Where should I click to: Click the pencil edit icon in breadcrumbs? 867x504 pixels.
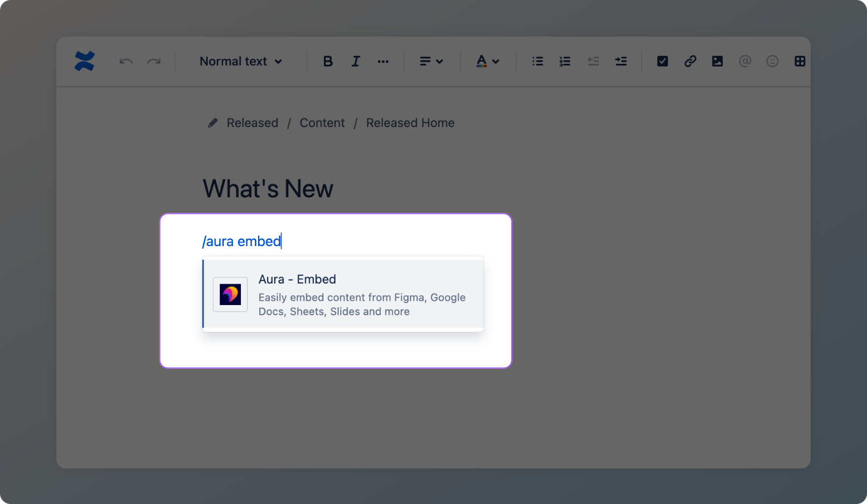point(213,123)
